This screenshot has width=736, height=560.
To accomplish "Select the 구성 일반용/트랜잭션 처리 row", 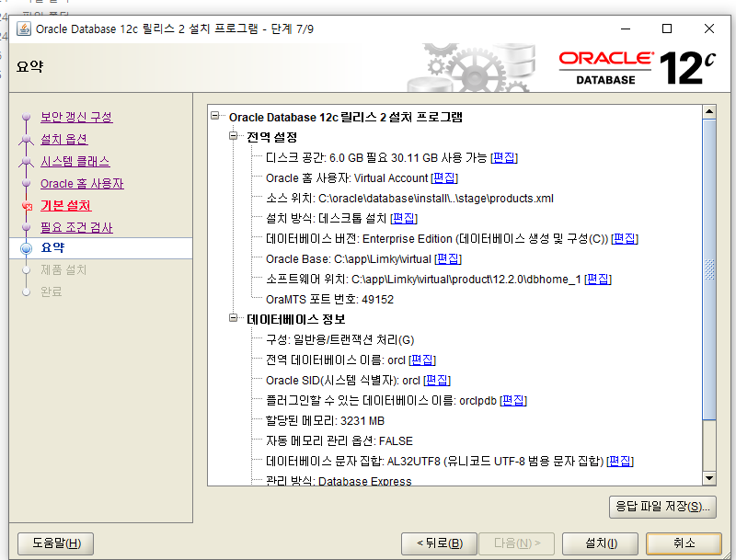I will pyautogui.click(x=339, y=339).
